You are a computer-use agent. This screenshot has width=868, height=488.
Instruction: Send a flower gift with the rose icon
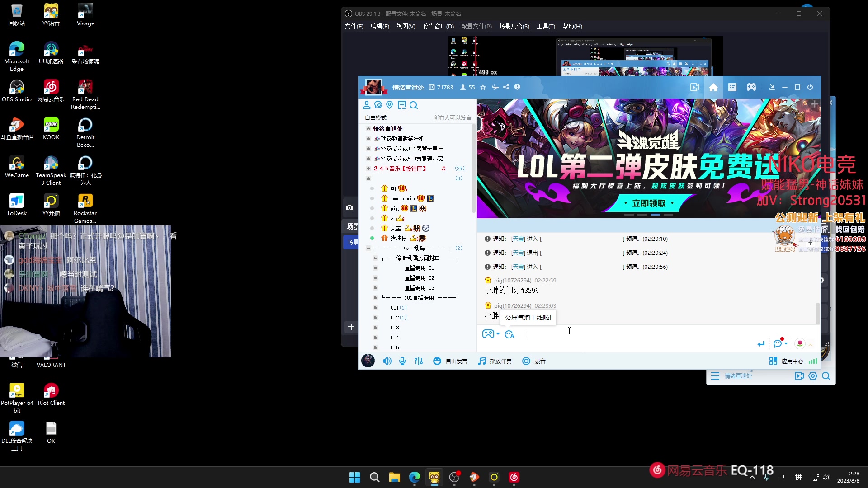click(x=800, y=344)
